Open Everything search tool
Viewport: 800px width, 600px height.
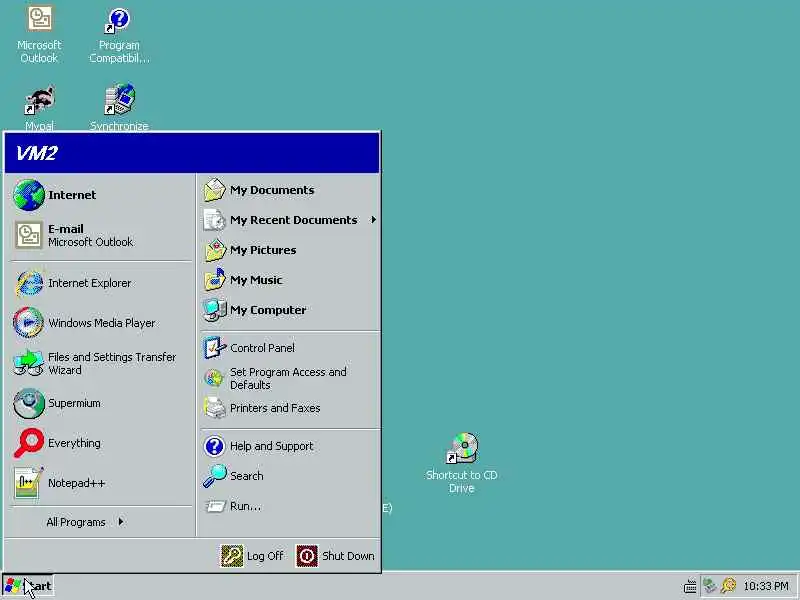pos(100,443)
